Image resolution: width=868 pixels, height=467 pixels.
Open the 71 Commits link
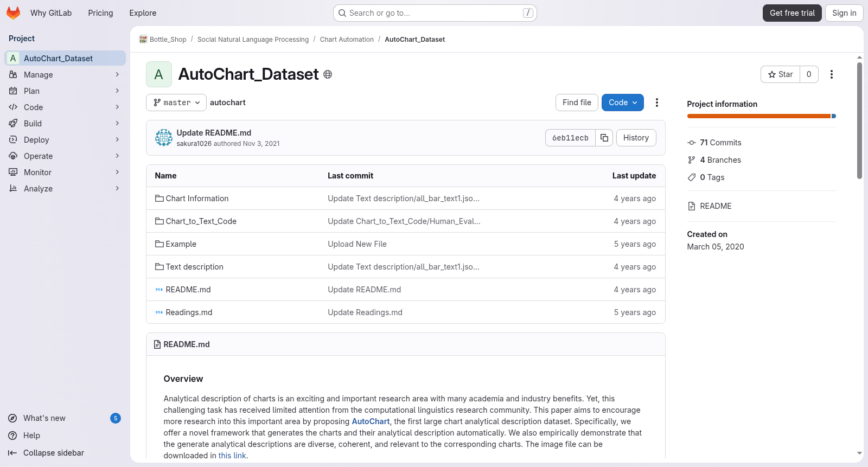(x=720, y=143)
